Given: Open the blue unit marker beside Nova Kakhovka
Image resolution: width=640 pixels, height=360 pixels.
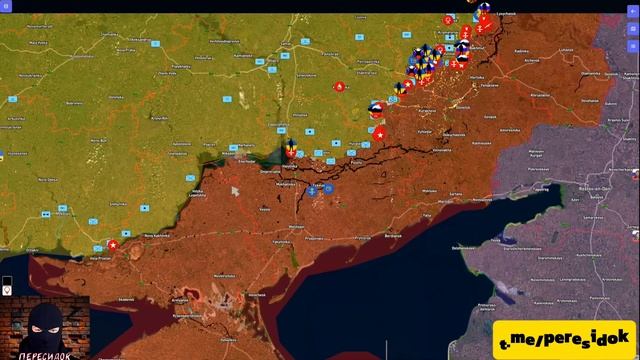Looking at the screenshot, I should 126,233.
